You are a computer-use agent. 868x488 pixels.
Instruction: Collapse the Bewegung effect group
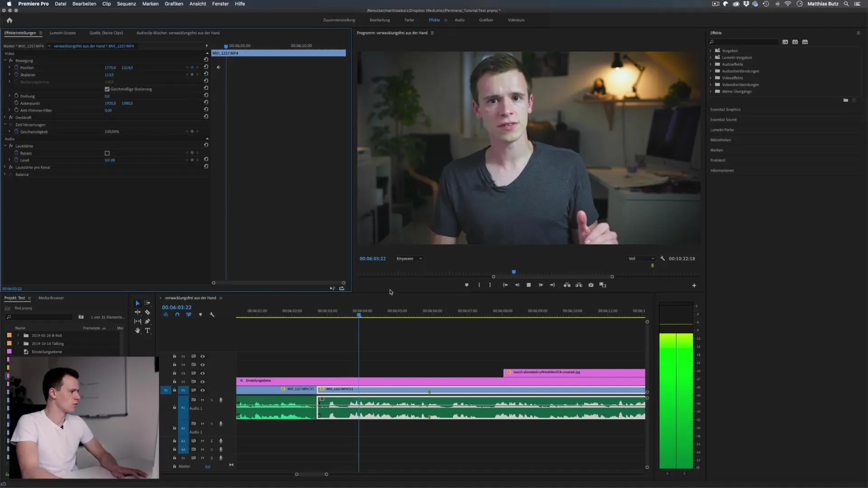point(5,60)
